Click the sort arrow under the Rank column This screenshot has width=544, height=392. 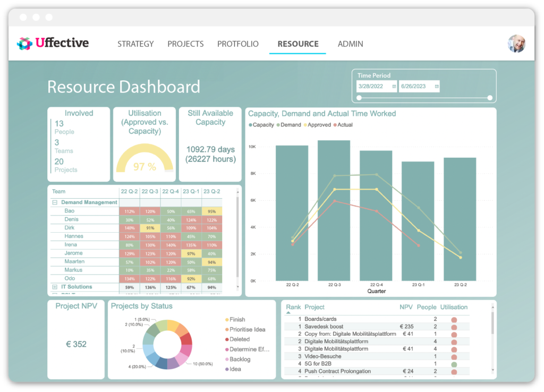coord(288,312)
